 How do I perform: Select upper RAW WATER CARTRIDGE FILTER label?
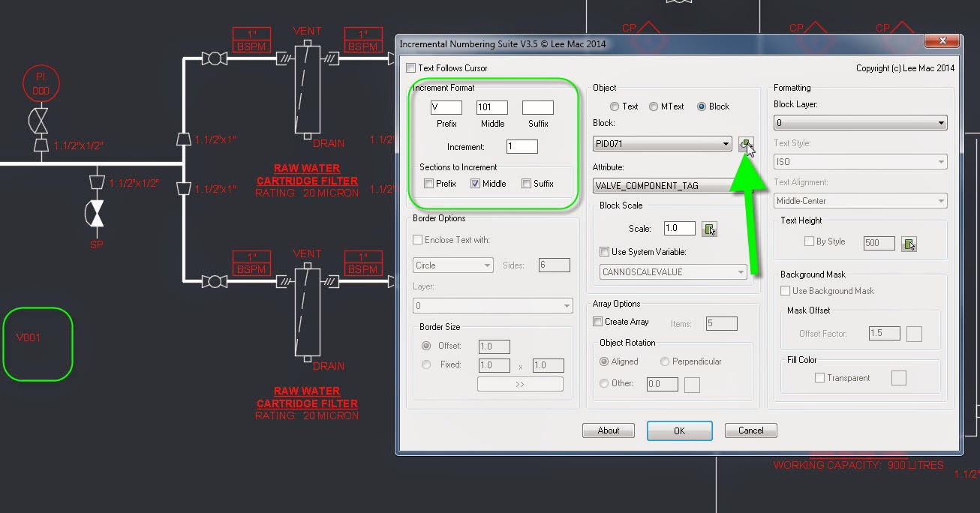click(x=307, y=175)
